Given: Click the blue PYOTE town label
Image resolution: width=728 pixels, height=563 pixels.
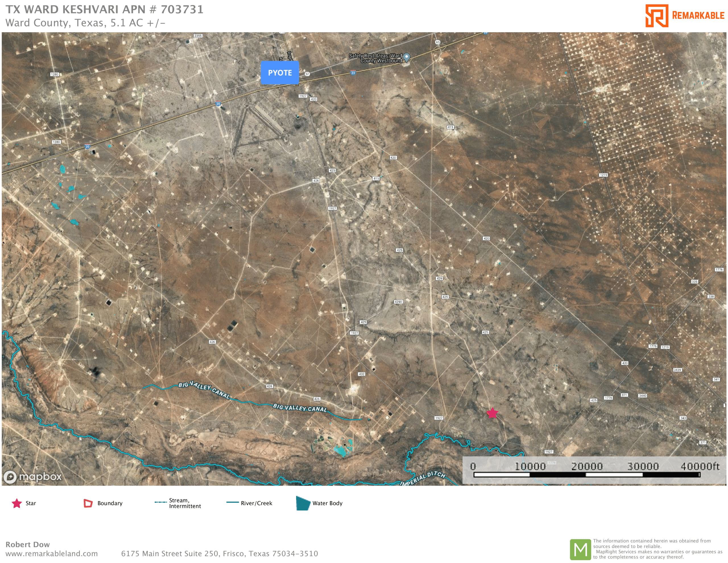Looking at the screenshot, I should (280, 73).
